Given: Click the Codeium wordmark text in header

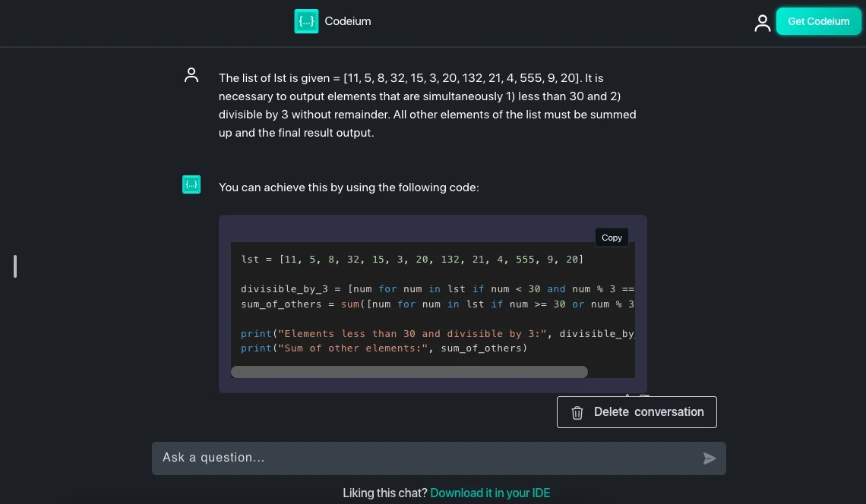Looking at the screenshot, I should (348, 21).
